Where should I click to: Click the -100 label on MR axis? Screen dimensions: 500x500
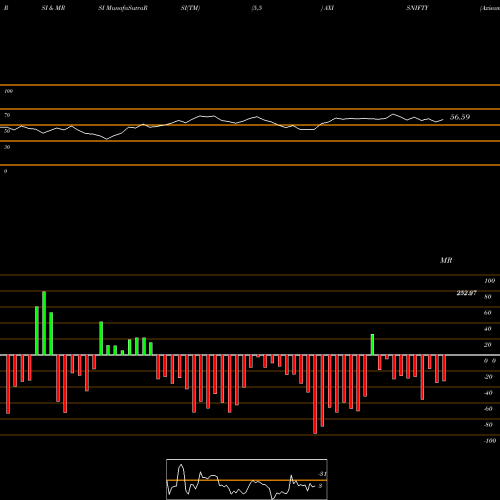click(x=490, y=441)
